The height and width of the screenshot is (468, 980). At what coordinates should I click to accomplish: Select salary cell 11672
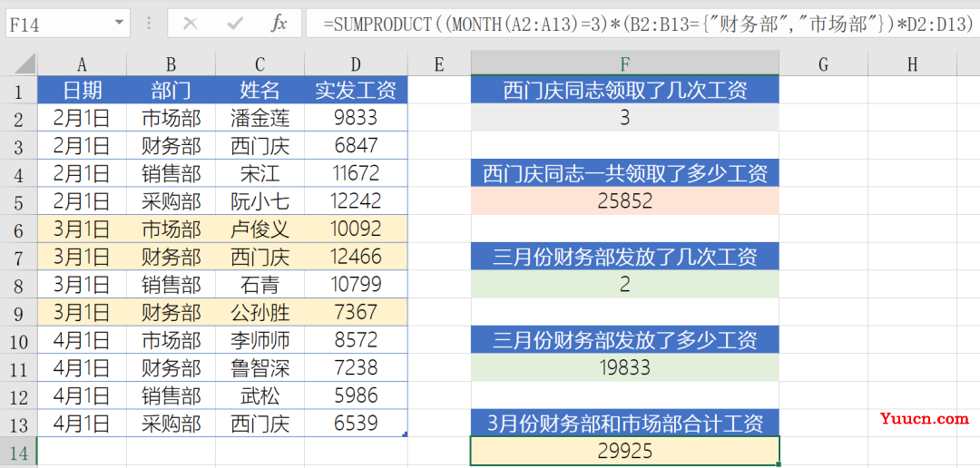click(356, 173)
